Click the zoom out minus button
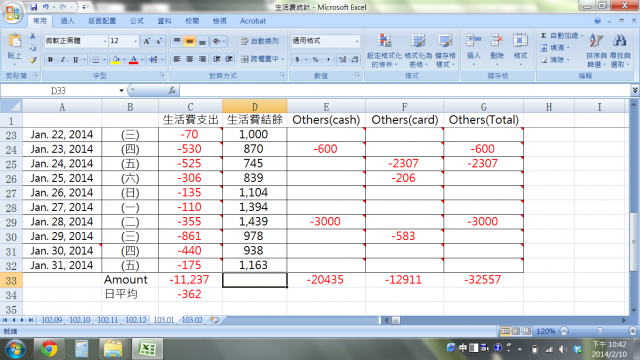Image resolution: width=640 pixels, height=360 pixels. (564, 331)
